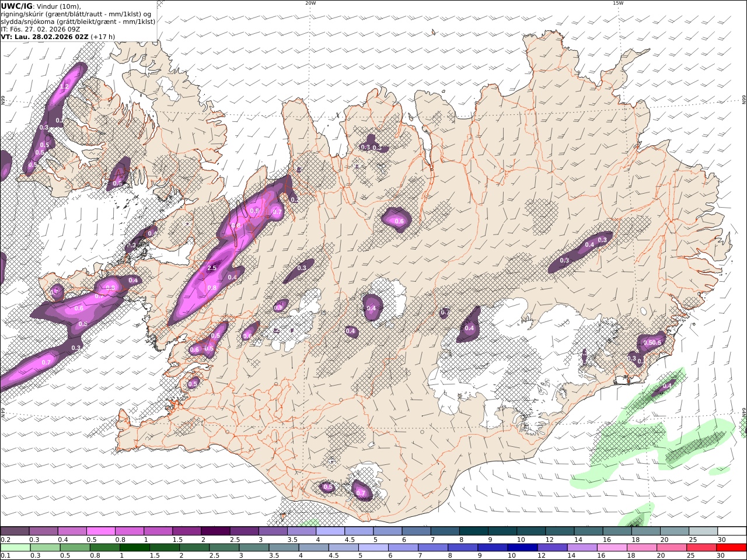Select white 30 swatch ending the top scale
747x560 pixels.
731,531
